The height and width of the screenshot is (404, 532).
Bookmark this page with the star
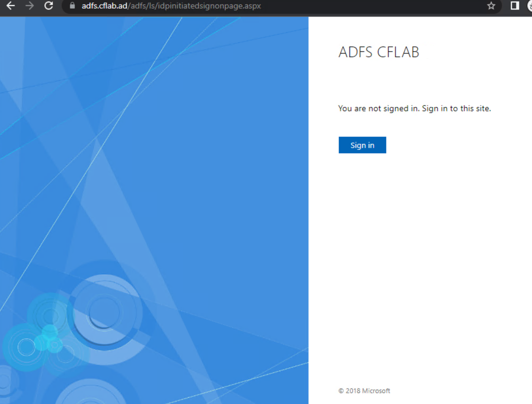[x=491, y=6]
